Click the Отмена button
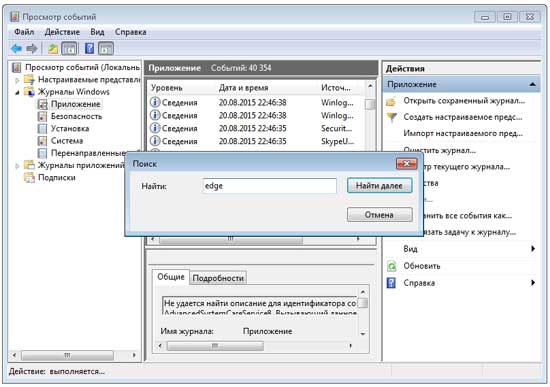 tap(379, 215)
